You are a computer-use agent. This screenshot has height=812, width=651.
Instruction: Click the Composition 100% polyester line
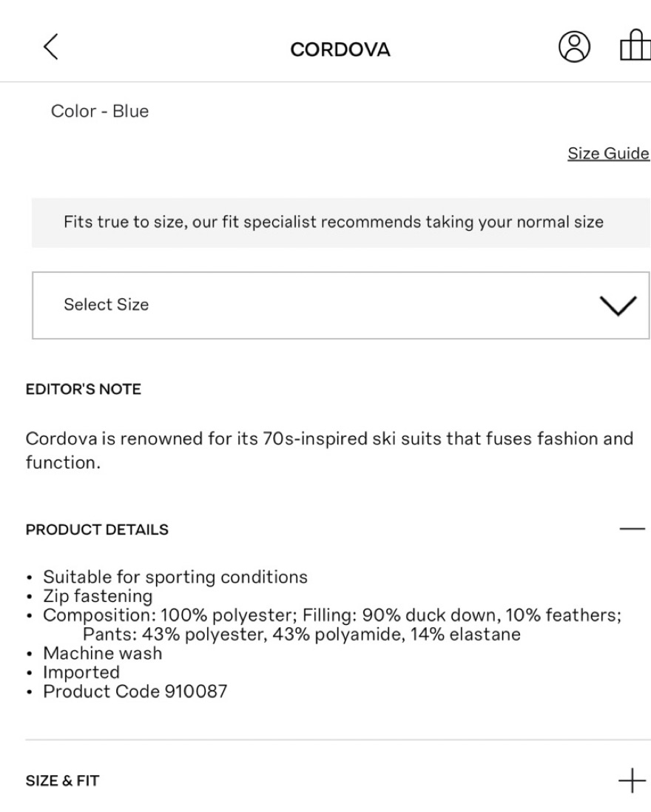[x=331, y=615]
